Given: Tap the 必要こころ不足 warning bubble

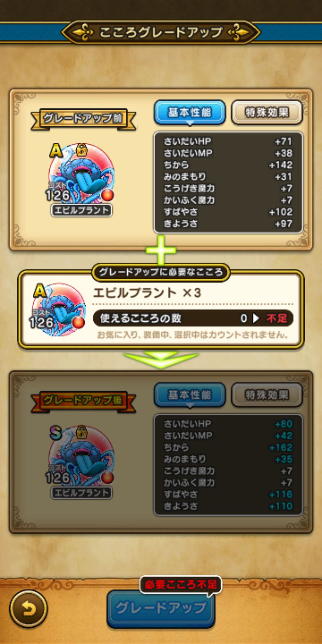Looking at the screenshot, I should 181,585.
